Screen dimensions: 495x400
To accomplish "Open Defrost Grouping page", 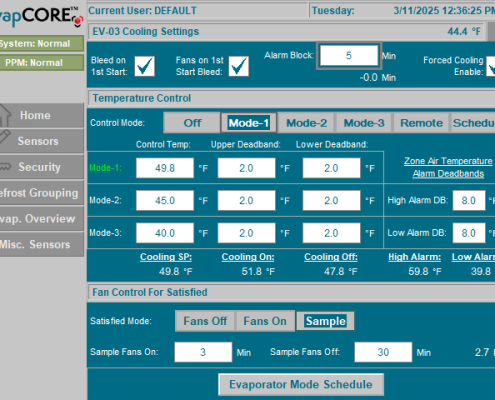I will 42,193.
